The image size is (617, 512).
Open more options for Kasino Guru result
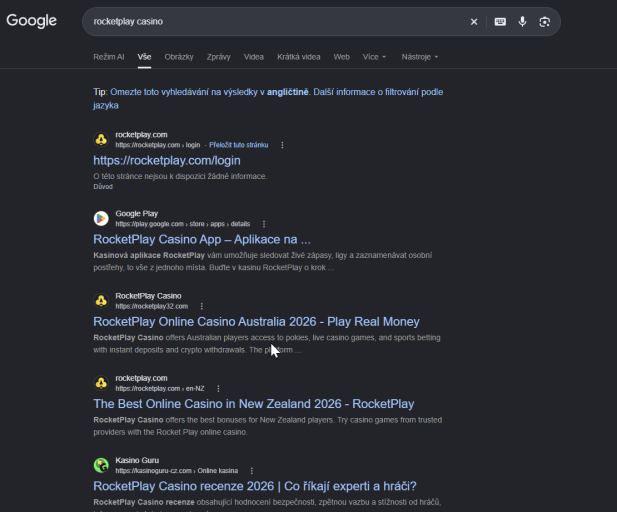(251, 471)
